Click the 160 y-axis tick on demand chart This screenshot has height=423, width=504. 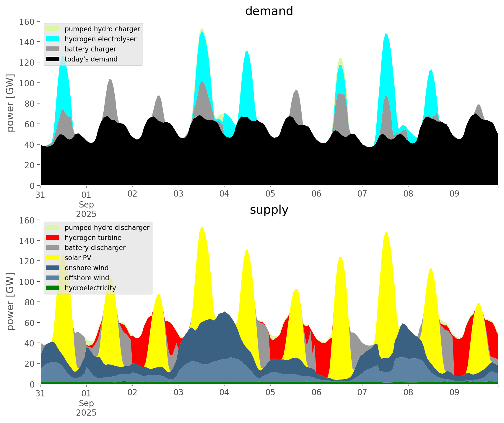[27, 22]
